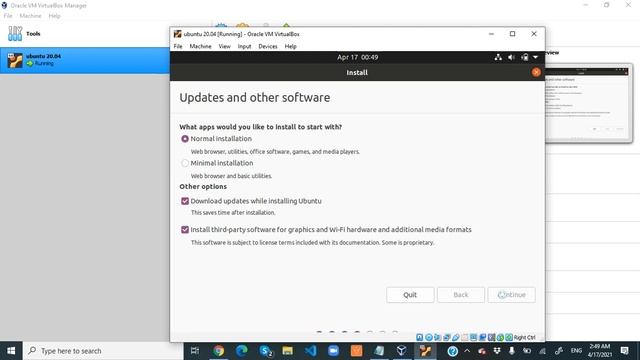Image resolution: width=640 pixels, height=360 pixels.
Task: Open VirtualBox Manager cube icon on taskbar
Action: (x=402, y=351)
